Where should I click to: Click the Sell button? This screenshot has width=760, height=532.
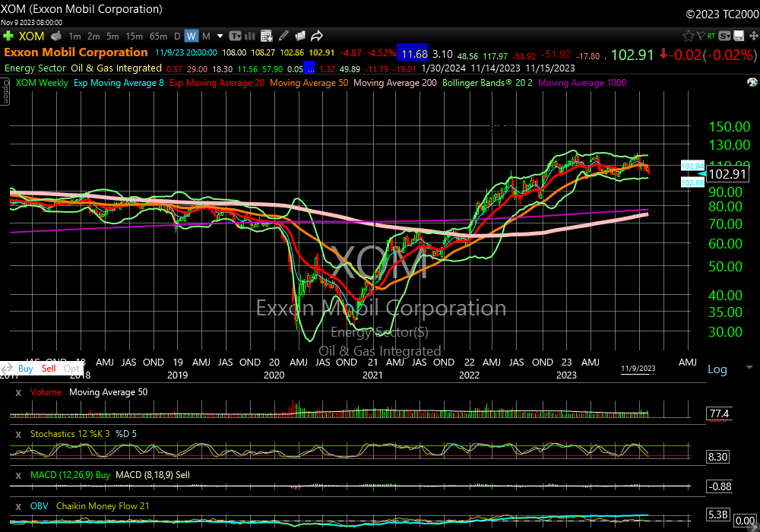click(x=49, y=369)
